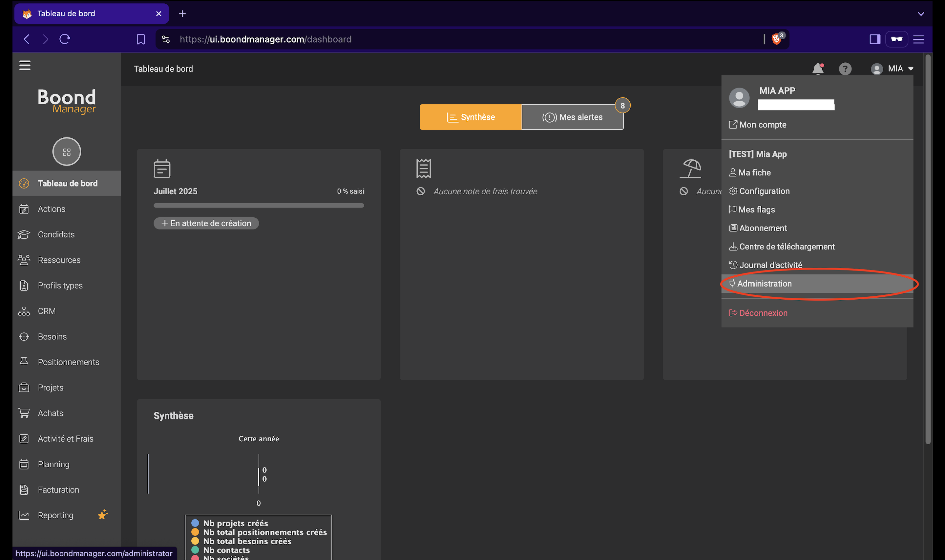
Task: Open Ressources in the sidebar
Action: (x=67, y=260)
